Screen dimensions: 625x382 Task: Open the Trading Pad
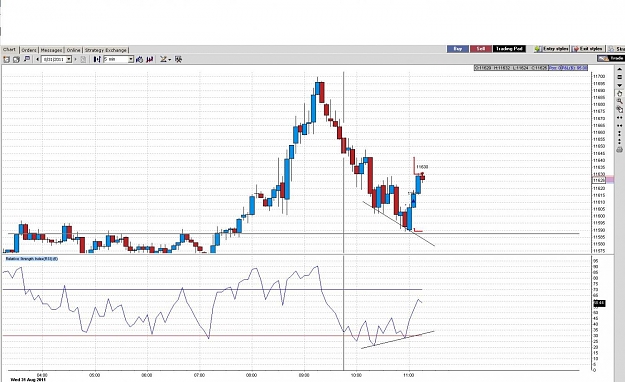pos(509,49)
